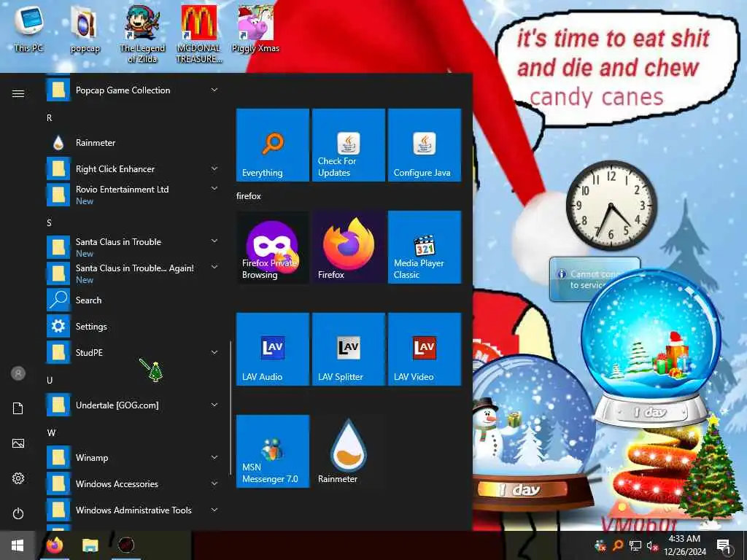Show the taskbar clock at 4:33 AM
This screenshot has height=560, width=747.
(684, 545)
